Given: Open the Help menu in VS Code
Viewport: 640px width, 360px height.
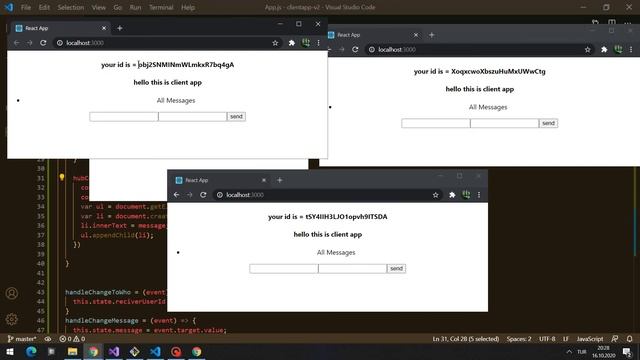Looking at the screenshot, I should coord(188,7).
